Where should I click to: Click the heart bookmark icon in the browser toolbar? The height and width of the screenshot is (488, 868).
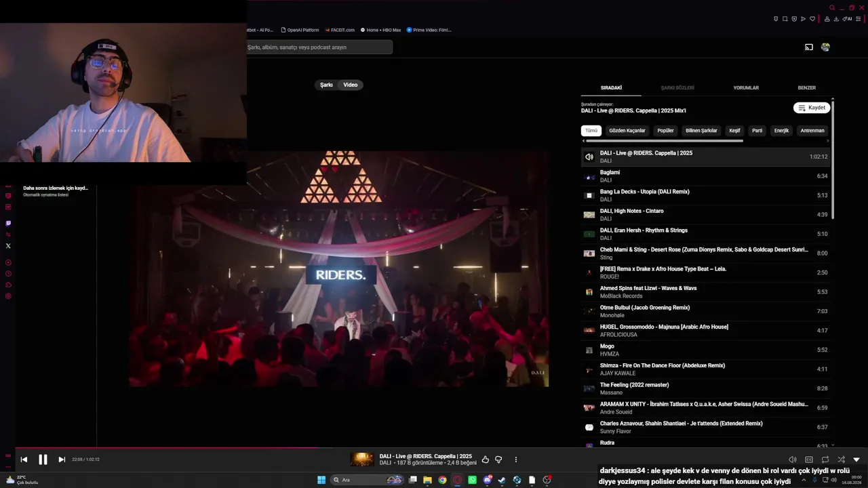click(812, 19)
